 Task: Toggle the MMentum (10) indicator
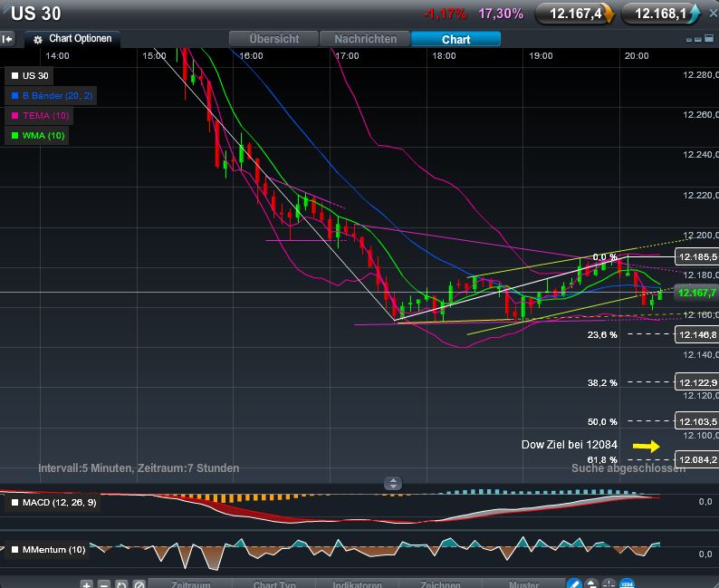point(14,549)
